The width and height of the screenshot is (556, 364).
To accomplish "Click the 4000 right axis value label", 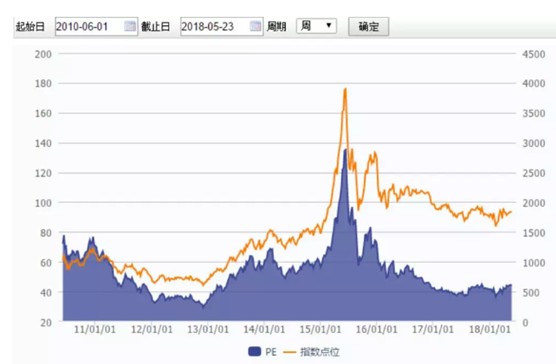I will [x=534, y=84].
